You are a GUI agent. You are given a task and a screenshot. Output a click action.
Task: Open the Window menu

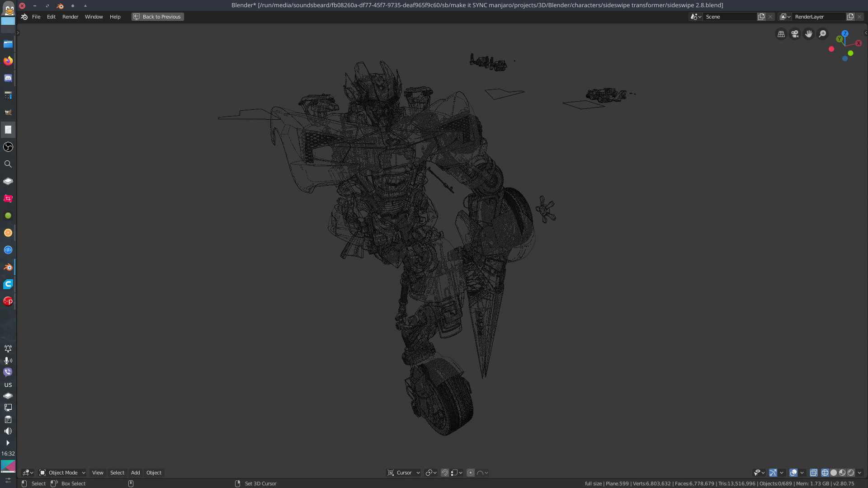[x=94, y=17]
